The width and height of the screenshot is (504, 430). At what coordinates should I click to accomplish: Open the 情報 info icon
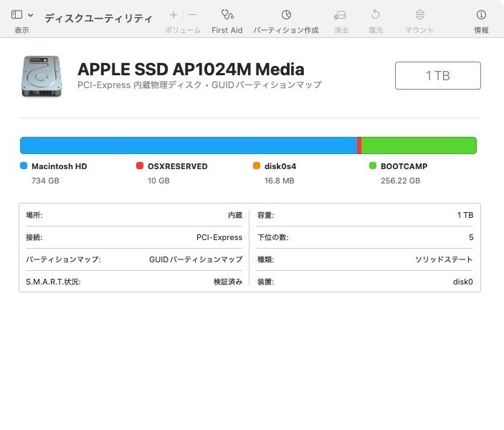481,14
